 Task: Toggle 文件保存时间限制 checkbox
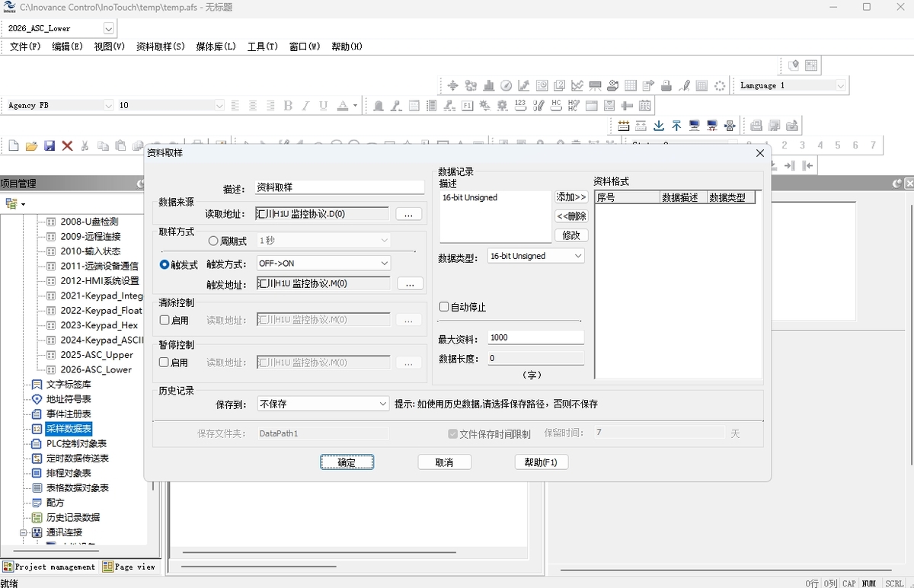452,433
